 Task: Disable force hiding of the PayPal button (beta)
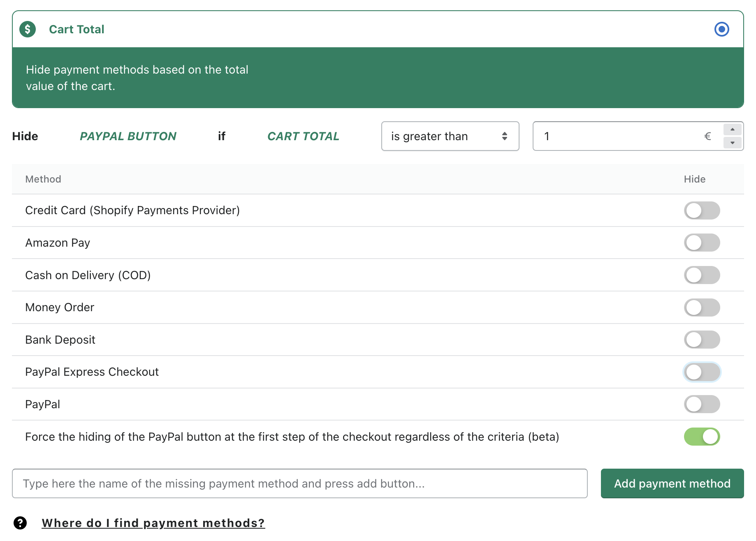[702, 437]
